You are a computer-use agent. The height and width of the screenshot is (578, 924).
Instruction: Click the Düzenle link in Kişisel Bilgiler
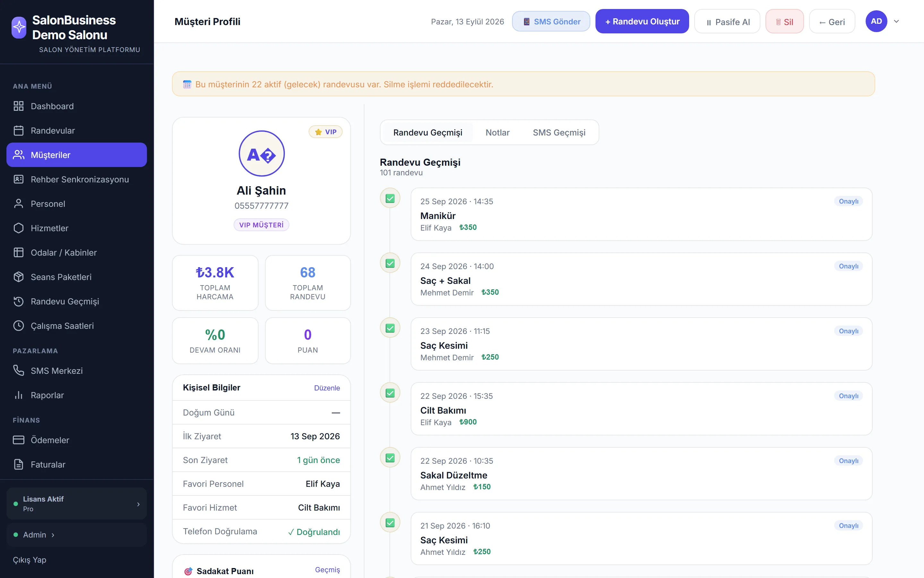click(327, 388)
